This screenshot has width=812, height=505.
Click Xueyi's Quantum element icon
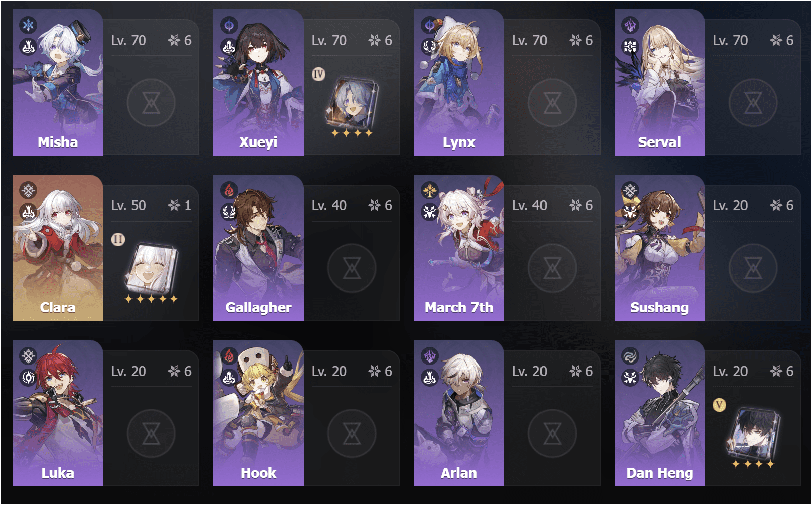[x=229, y=25]
